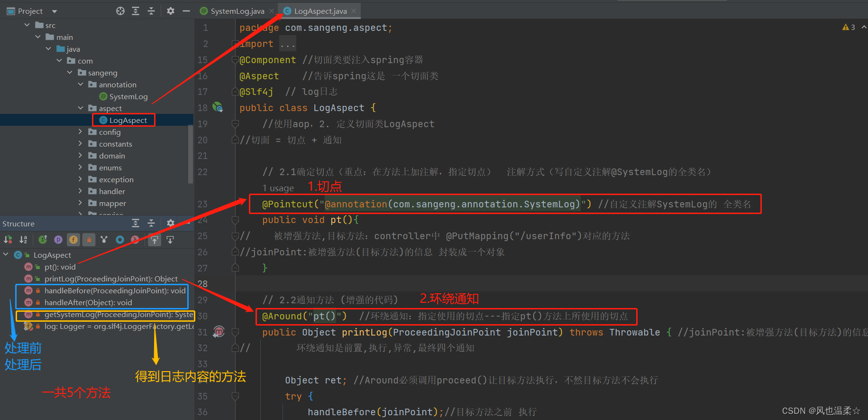The width and height of the screenshot is (868, 420).
Task: Select log Logger field in Structure
Action: tap(119, 326)
